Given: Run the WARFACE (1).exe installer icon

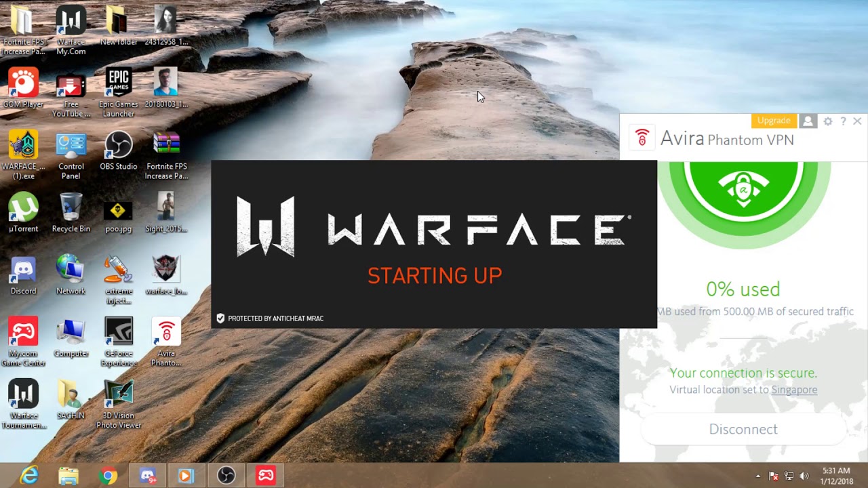Looking at the screenshot, I should [23, 155].
